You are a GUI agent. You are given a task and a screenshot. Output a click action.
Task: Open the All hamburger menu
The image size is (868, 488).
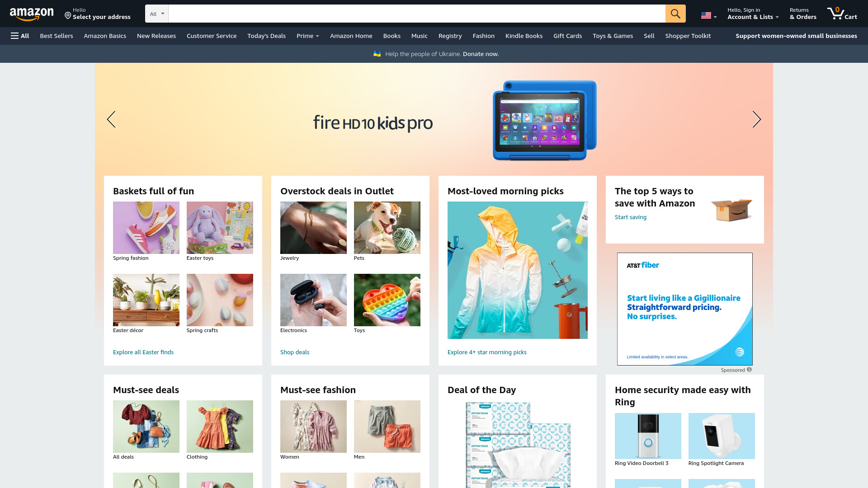point(20,36)
